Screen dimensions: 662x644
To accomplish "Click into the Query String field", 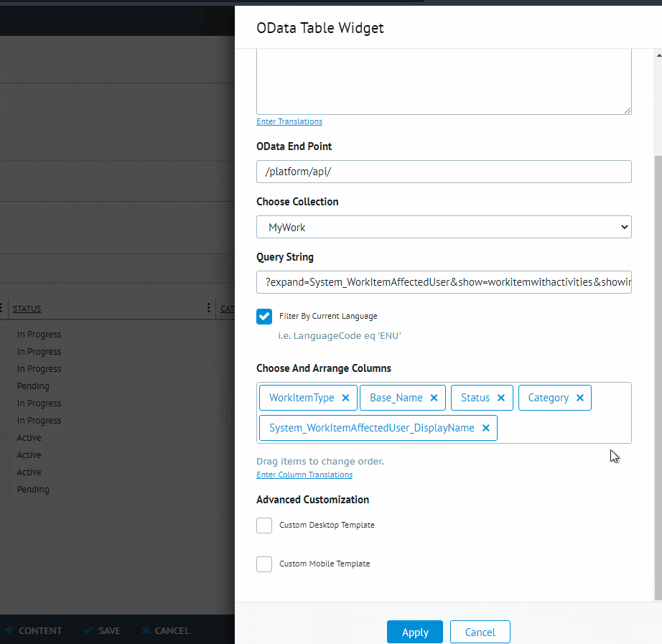I will (x=444, y=282).
